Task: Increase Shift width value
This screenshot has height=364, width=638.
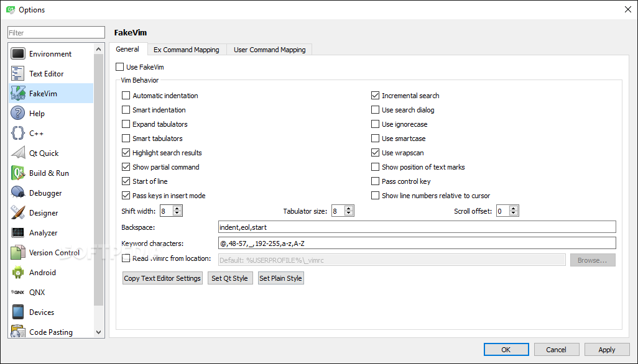Action: point(177,209)
